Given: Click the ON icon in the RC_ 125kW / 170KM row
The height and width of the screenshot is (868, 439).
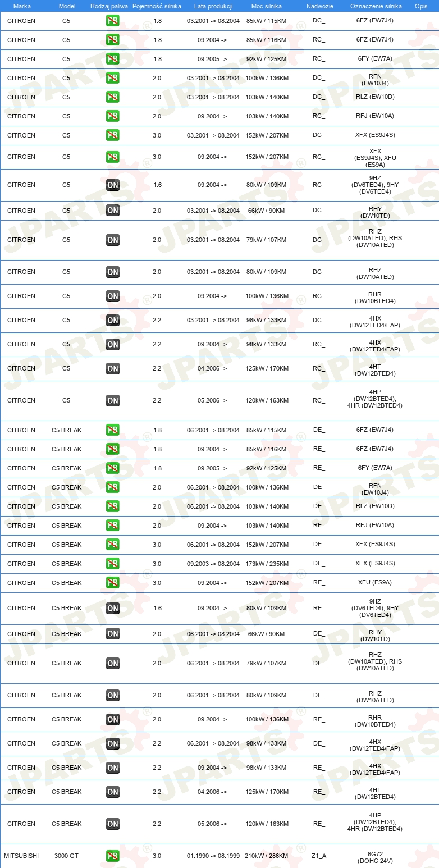Looking at the screenshot, I should coord(112,368).
